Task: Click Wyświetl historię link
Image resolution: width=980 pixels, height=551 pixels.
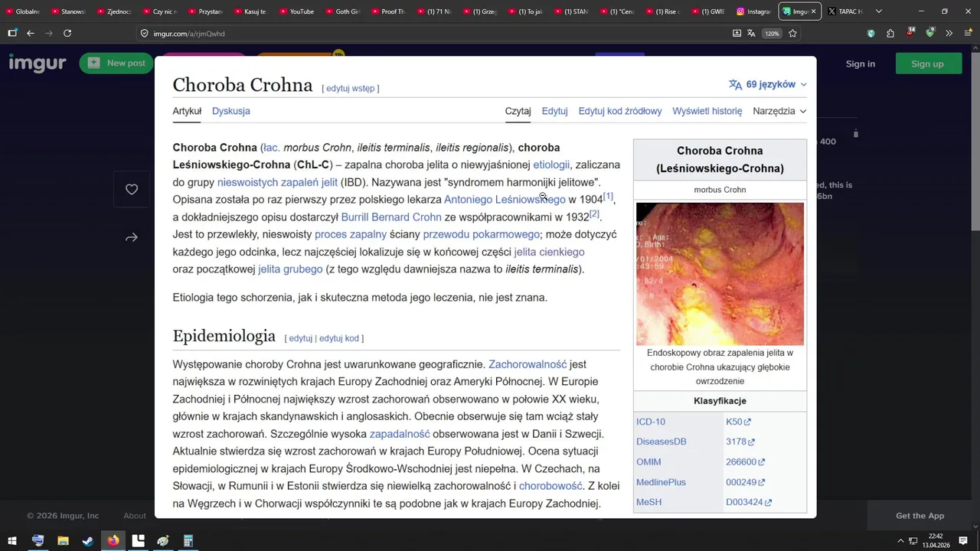Action: click(x=707, y=111)
